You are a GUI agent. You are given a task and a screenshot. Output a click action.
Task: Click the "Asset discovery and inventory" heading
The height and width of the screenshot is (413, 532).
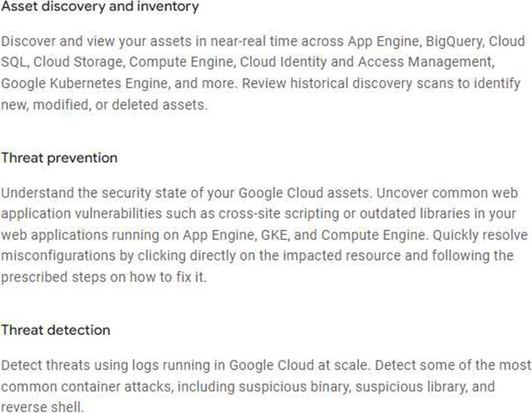tap(100, 8)
